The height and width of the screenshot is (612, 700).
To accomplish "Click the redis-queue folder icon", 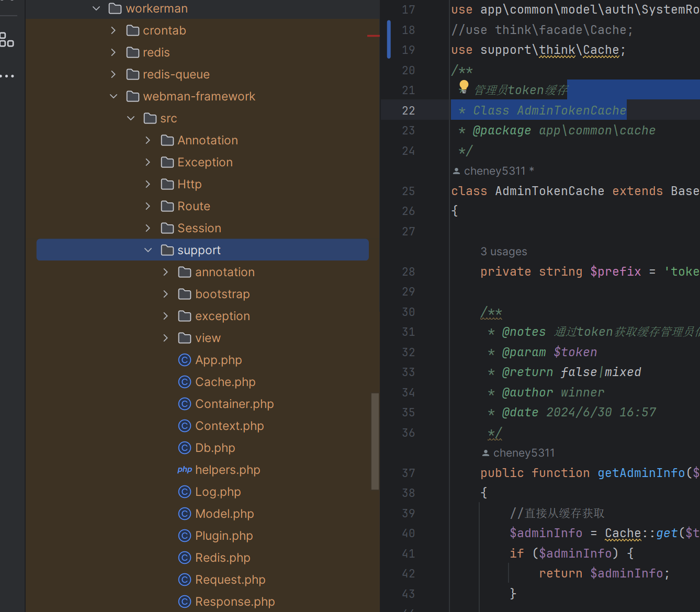I will tap(133, 74).
